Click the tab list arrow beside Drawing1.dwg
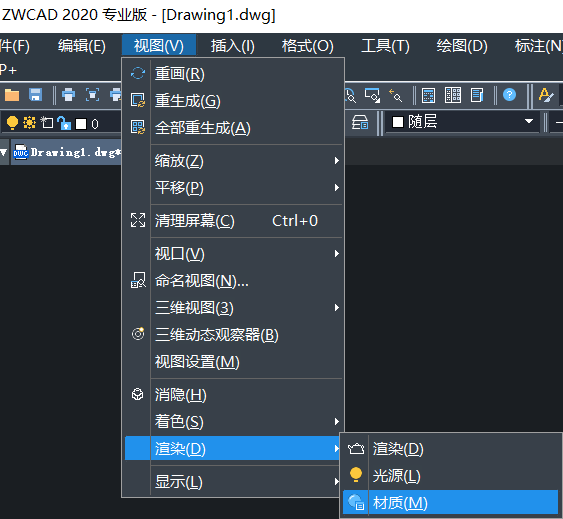Image resolution: width=563 pixels, height=519 pixels. [x=4, y=153]
